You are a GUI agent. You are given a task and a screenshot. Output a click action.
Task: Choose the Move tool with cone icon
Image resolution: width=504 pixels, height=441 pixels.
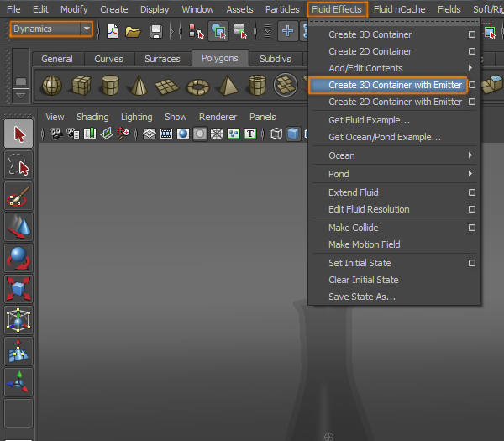tap(19, 227)
